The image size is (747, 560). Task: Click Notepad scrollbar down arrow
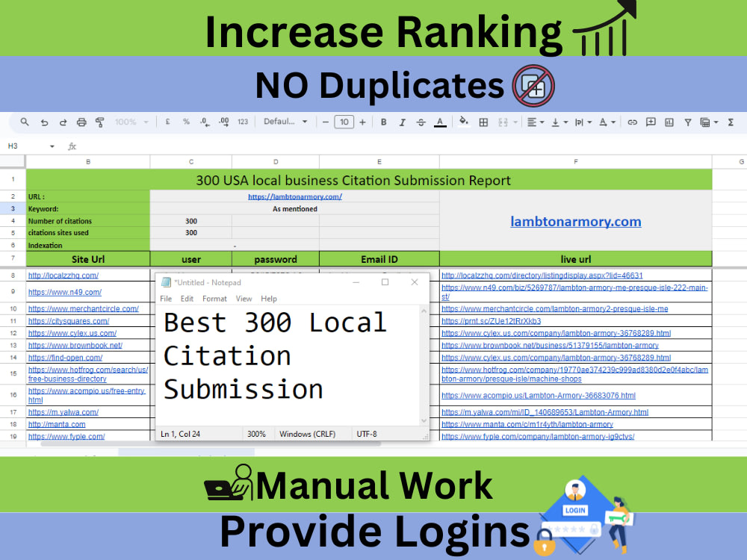[x=424, y=420]
